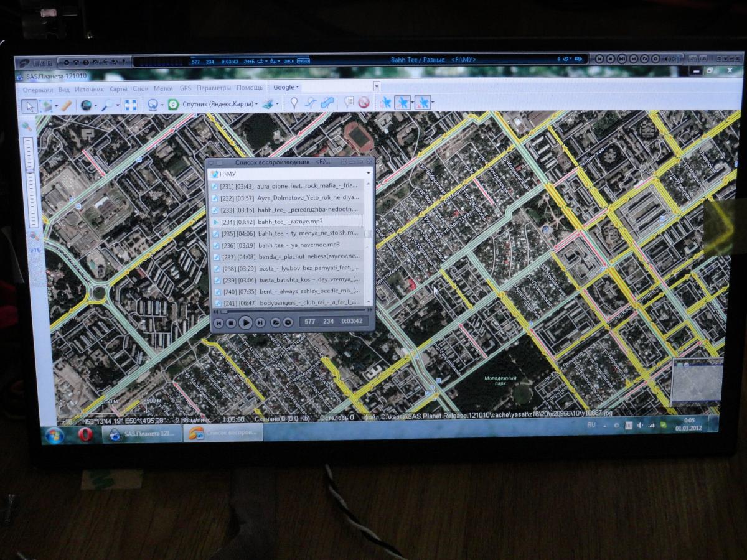Click the add placemark pin icon
The width and height of the screenshot is (747, 560).
click(x=294, y=103)
